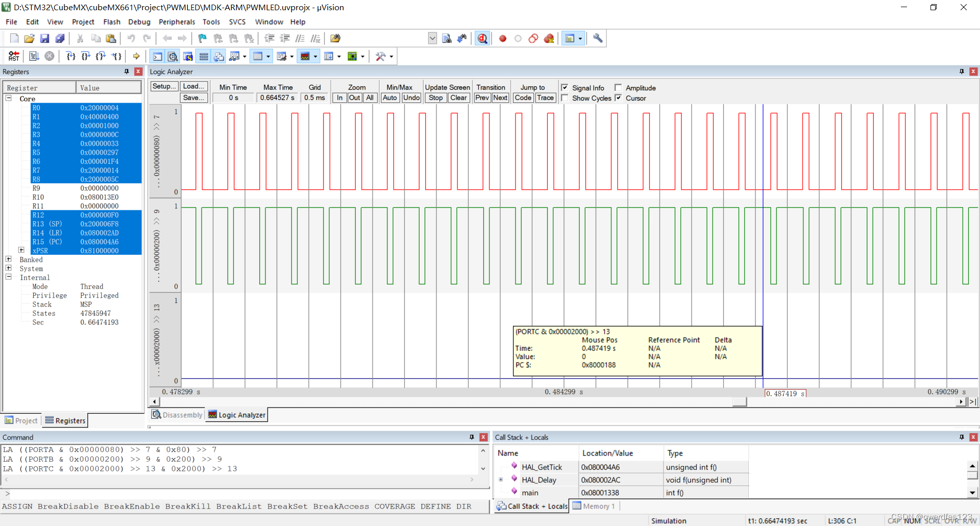Toggle the Disassembly Window icon
Screen dimensions: 980x526
tap(173, 56)
